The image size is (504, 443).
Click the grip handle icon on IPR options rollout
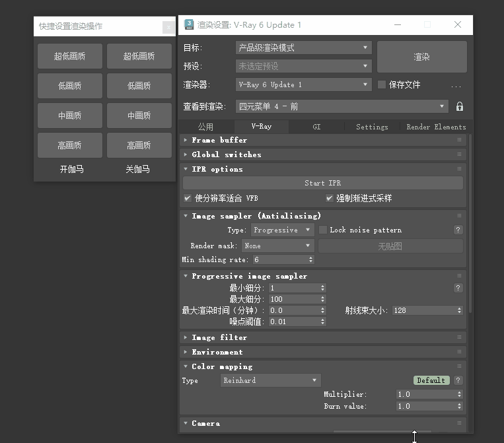pos(459,169)
